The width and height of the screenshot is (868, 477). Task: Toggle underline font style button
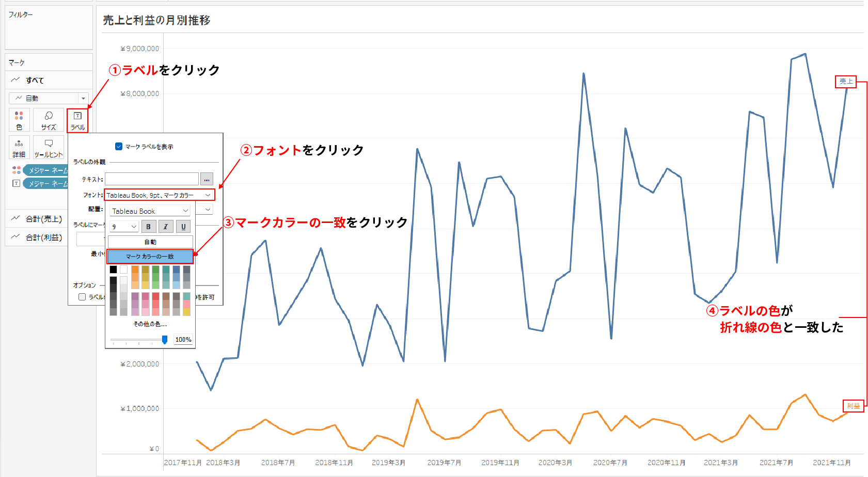183,227
